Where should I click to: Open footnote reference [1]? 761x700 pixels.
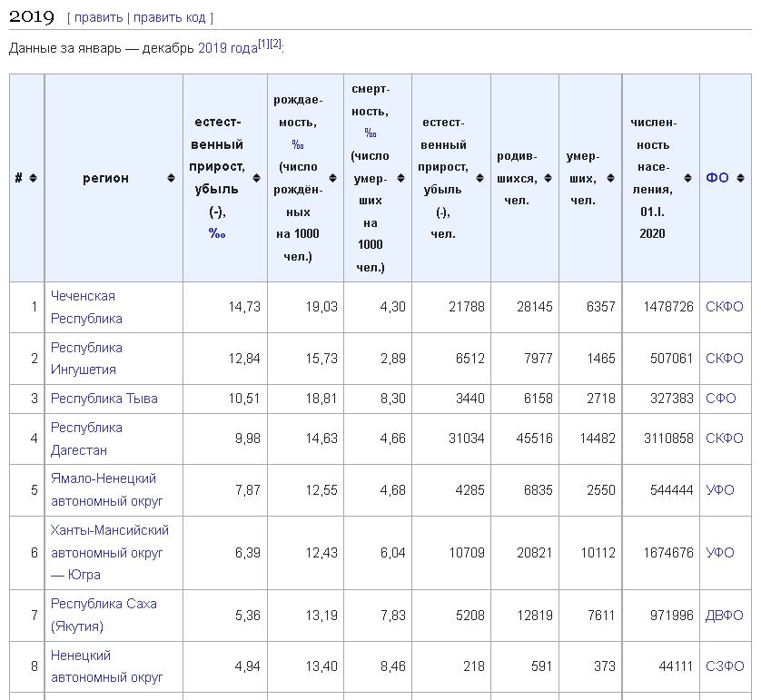coord(263,44)
